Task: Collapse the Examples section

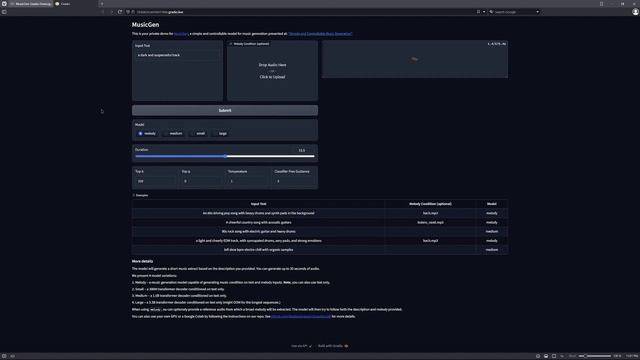Action: [x=140, y=196]
